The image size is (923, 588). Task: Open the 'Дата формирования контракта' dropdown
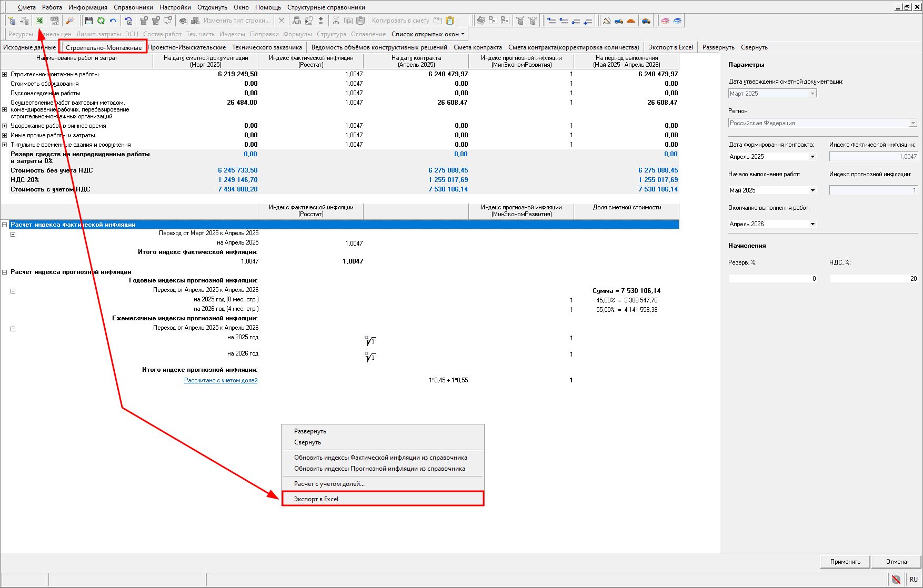[x=812, y=157]
